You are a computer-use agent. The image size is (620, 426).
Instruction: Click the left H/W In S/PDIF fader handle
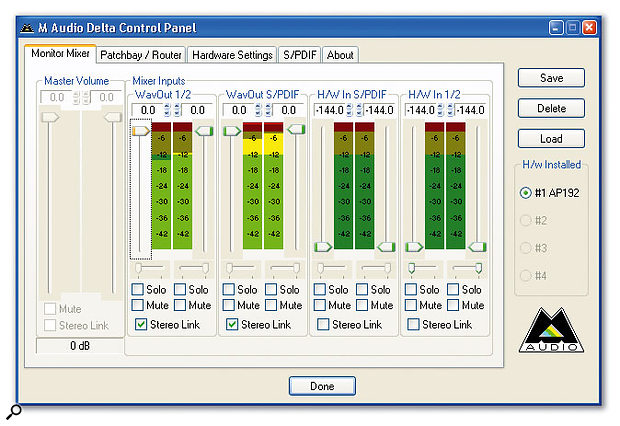pos(323,247)
